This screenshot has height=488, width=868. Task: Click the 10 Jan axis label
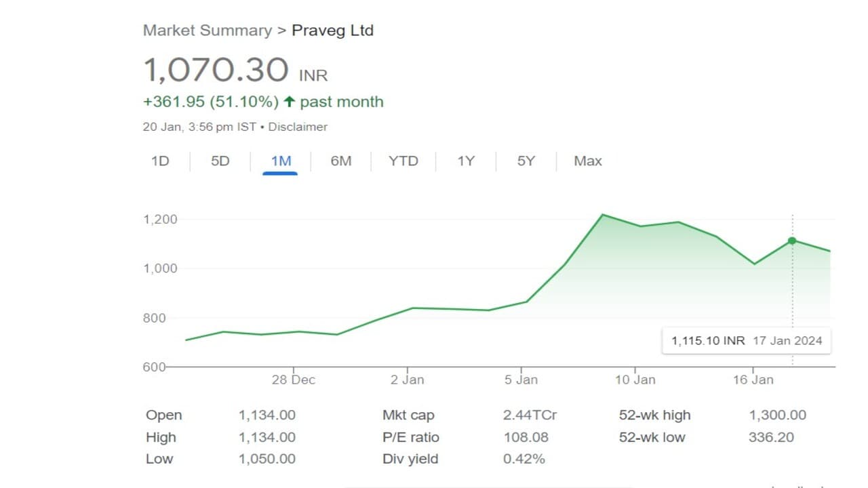pos(635,380)
